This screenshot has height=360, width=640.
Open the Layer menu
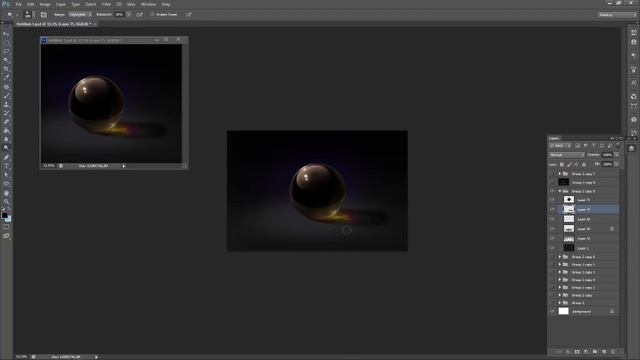[x=61, y=4]
